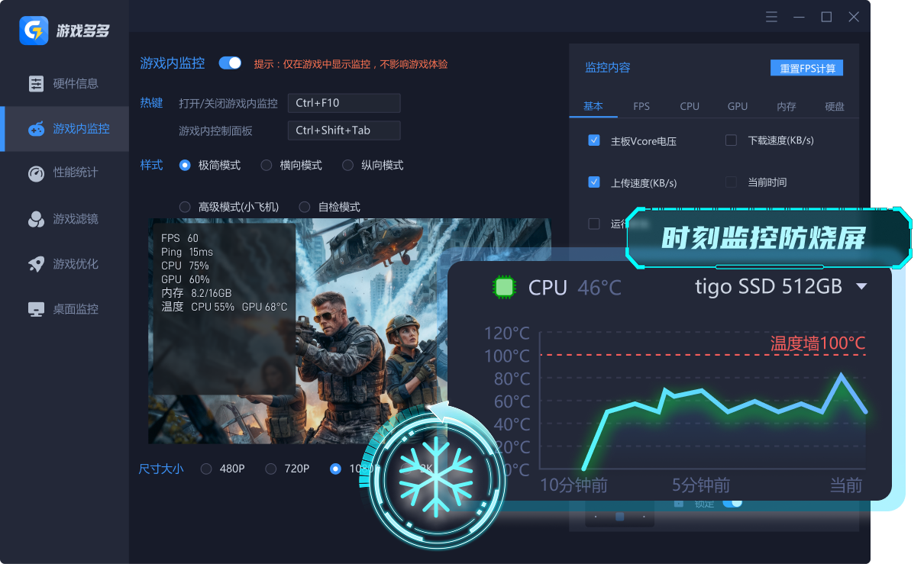Click the Ctrl+Shift+Tab hotkey field

pyautogui.click(x=344, y=131)
